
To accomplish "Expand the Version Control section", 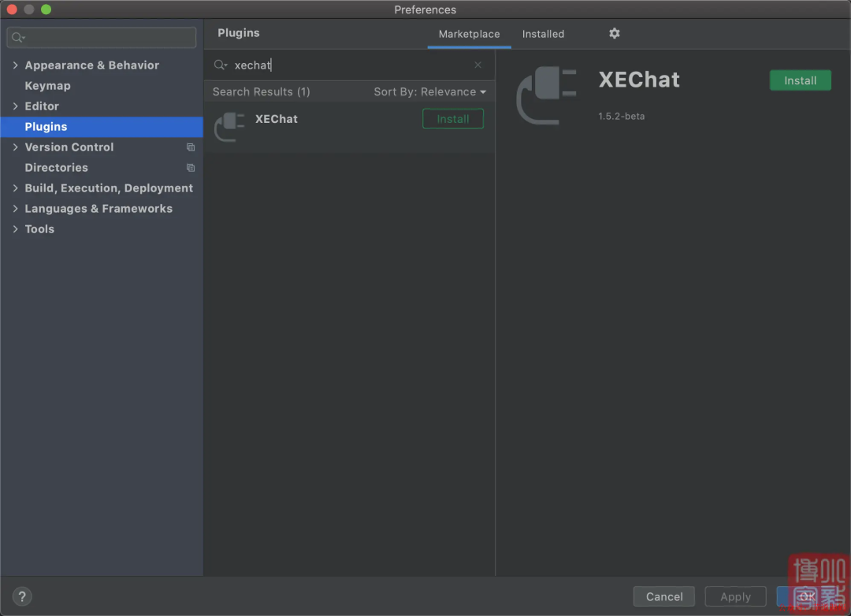I will coord(15,147).
